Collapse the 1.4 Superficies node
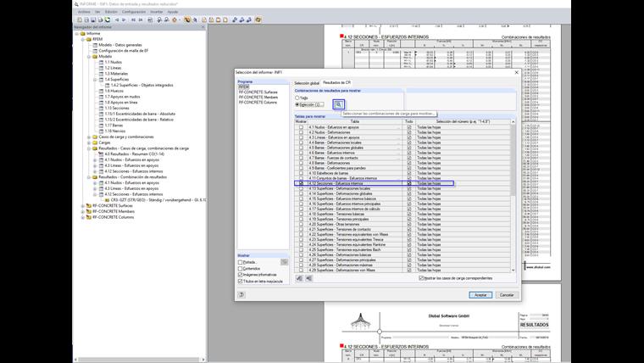The width and height of the screenshot is (644, 363). pos(95,80)
